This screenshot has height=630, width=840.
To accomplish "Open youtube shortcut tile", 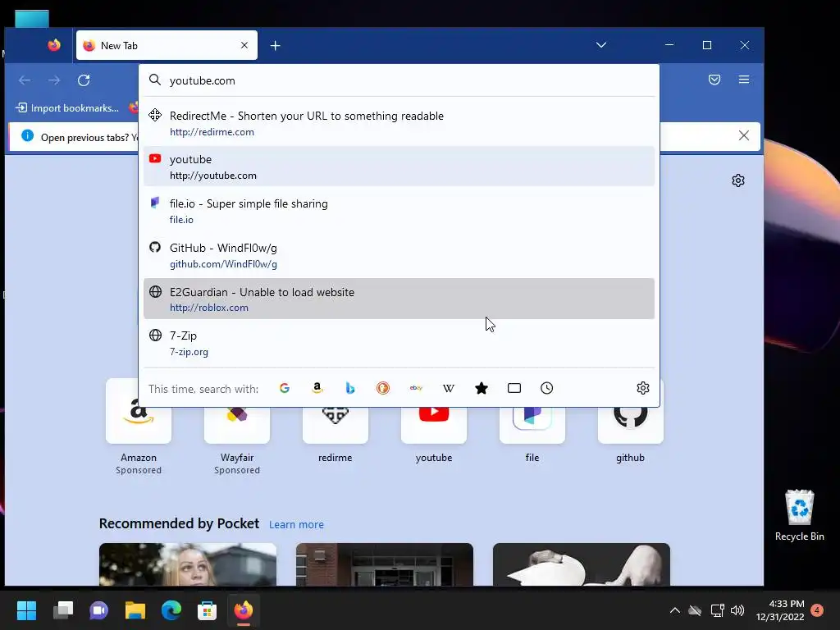I will (434, 428).
